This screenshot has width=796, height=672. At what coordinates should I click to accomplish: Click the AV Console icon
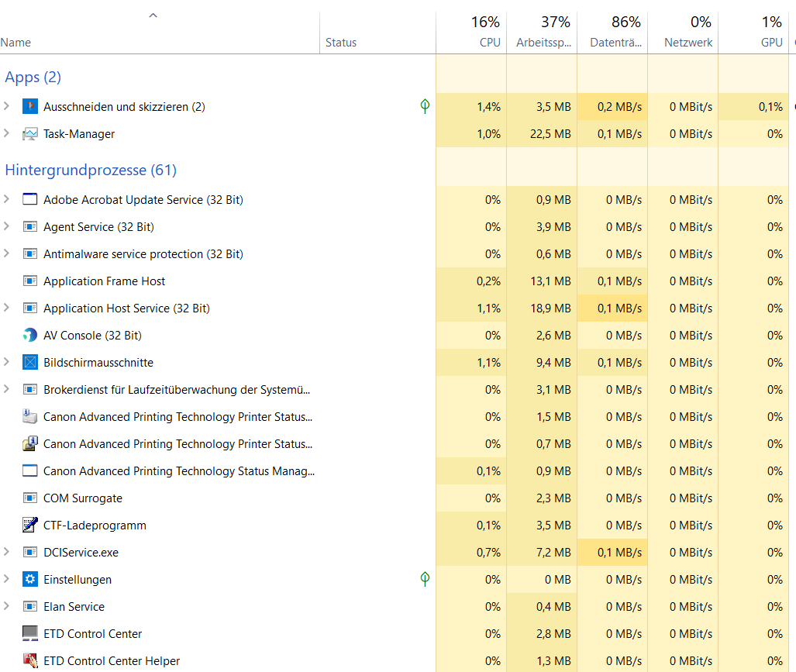click(x=30, y=336)
